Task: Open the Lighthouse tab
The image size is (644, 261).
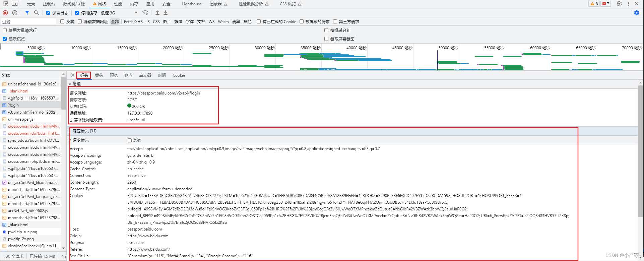Action: pos(192,4)
